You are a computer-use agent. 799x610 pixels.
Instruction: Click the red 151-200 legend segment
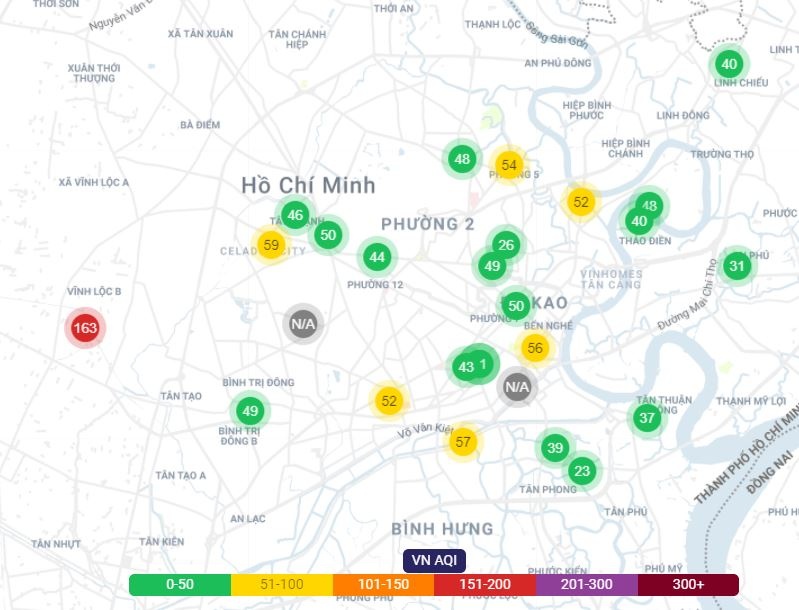(485, 585)
